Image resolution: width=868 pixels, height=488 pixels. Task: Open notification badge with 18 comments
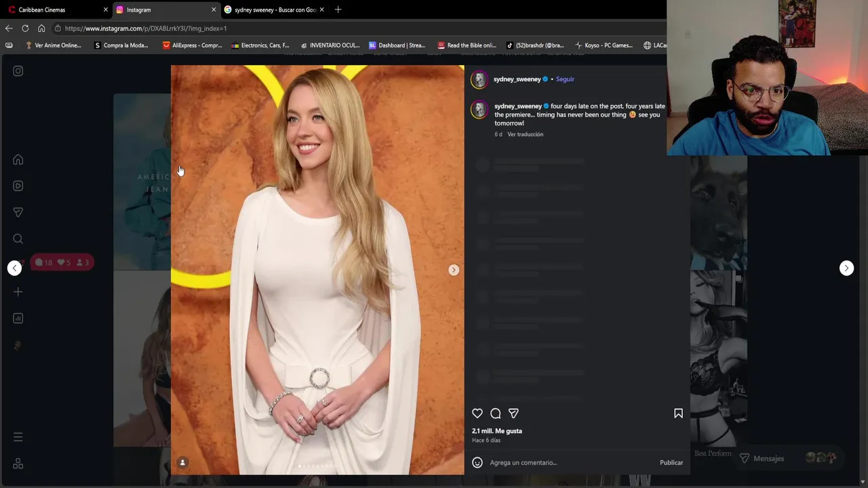pyautogui.click(x=62, y=262)
